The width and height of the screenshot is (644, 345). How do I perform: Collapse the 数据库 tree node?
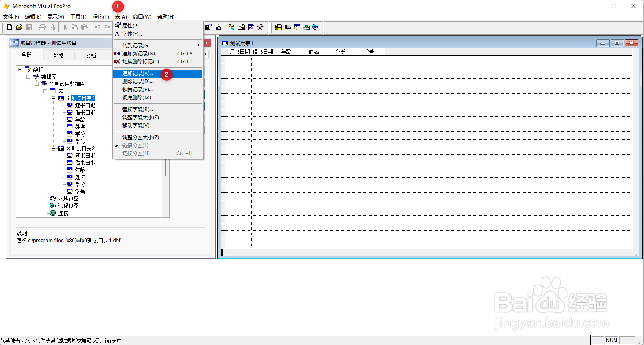(28, 77)
